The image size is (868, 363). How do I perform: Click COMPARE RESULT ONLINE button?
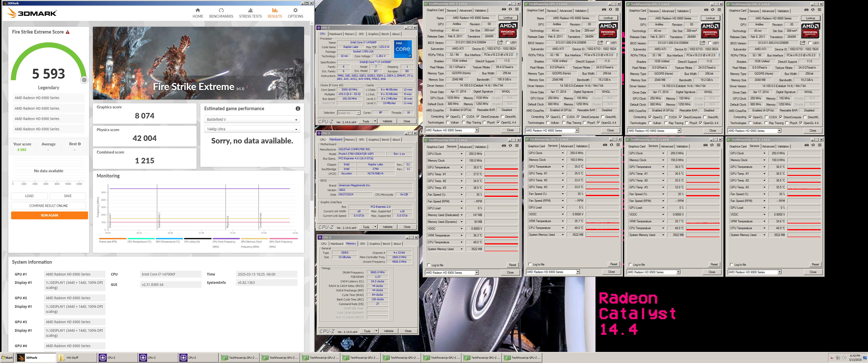(48, 206)
